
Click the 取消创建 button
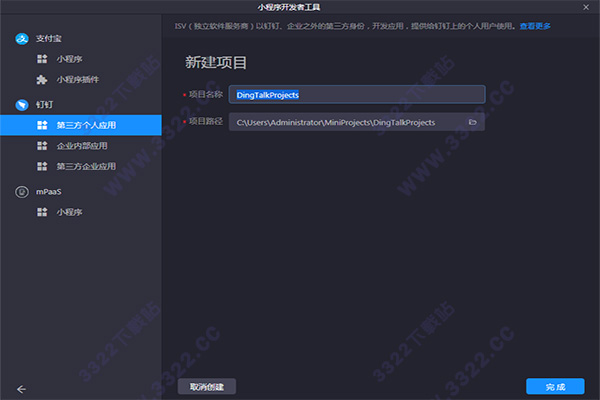pyautogui.click(x=207, y=387)
